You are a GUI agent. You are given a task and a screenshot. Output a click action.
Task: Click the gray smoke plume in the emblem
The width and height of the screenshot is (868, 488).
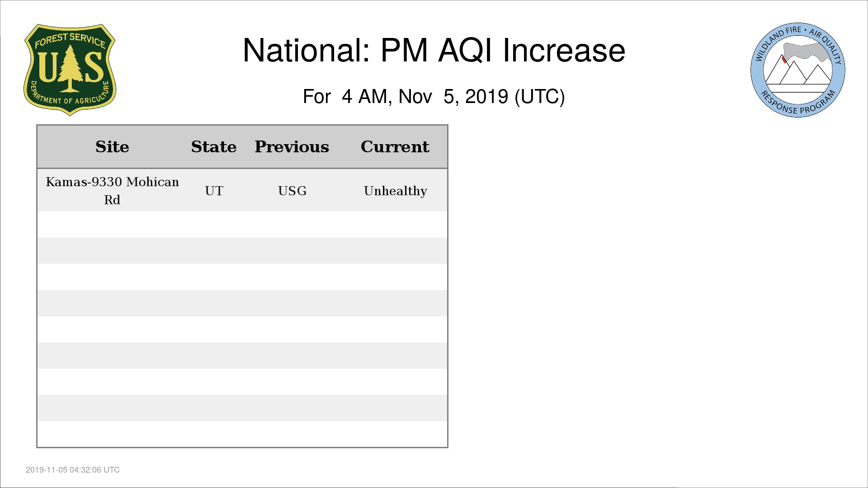coord(807,52)
